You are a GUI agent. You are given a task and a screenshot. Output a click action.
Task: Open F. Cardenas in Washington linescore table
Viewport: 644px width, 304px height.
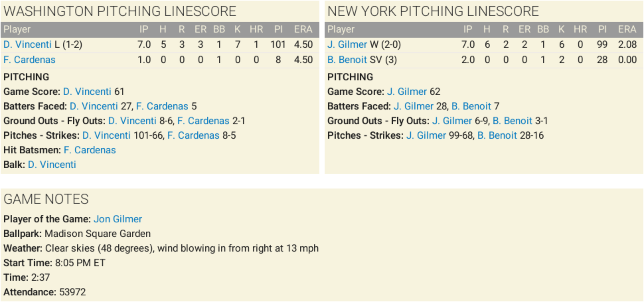point(29,60)
